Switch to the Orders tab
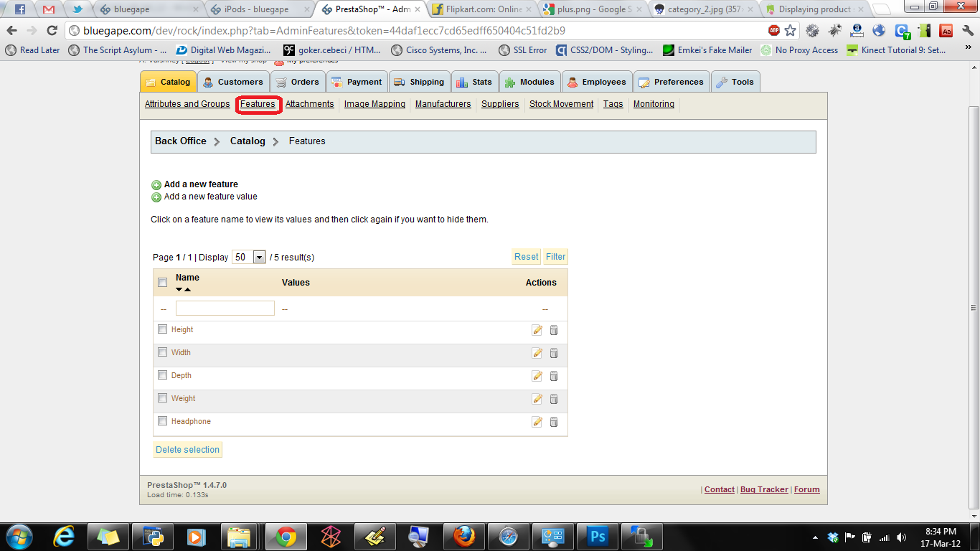The image size is (980, 551). coord(298,82)
